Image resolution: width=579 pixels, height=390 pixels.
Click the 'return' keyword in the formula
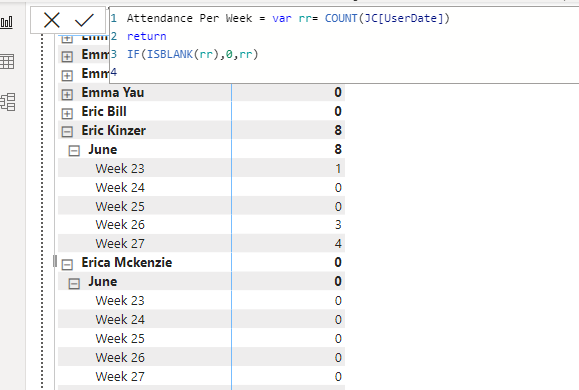(x=147, y=36)
